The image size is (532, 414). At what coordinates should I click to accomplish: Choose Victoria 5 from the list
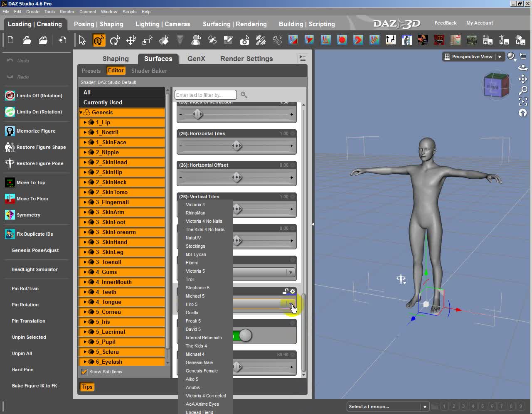tap(195, 271)
